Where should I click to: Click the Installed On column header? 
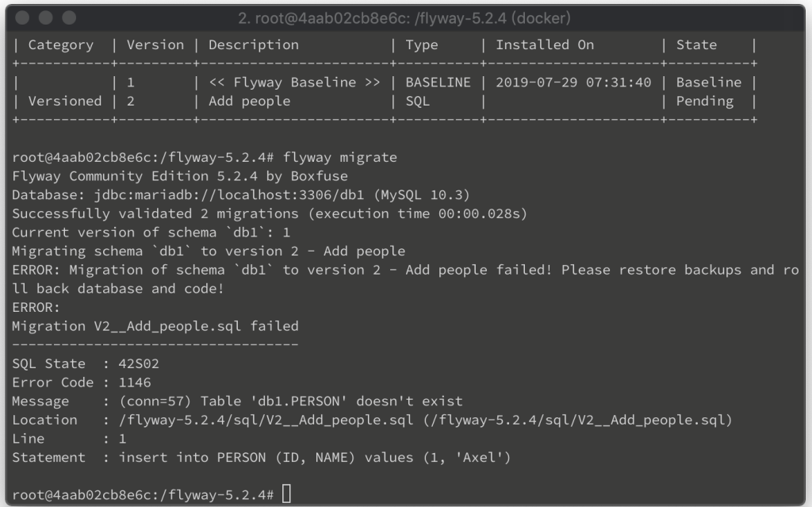click(x=545, y=45)
